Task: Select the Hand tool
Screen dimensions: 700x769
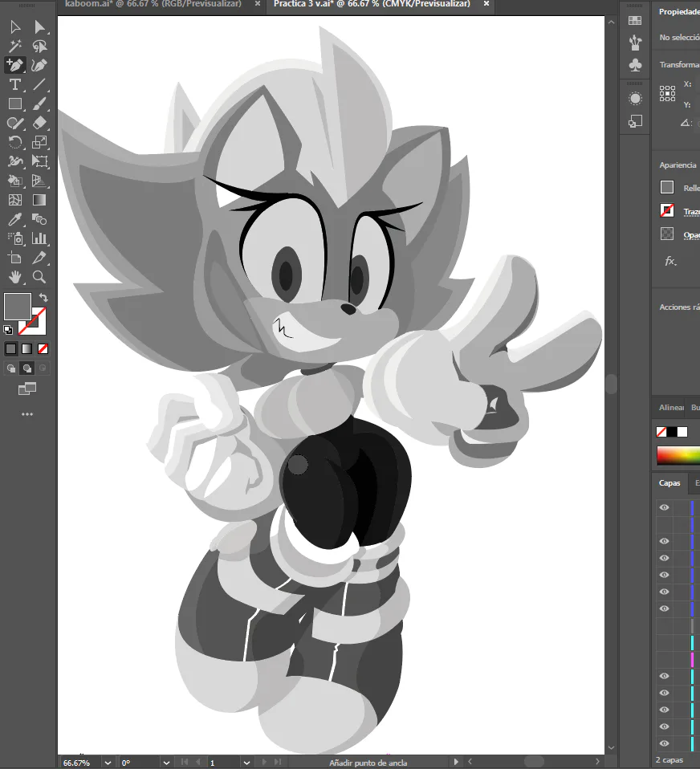Action: tap(14, 277)
